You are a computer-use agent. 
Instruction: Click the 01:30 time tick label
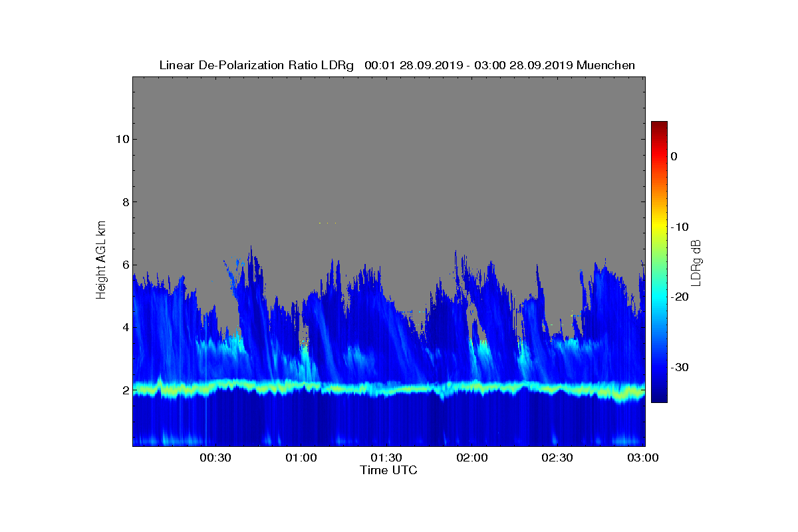point(386,458)
